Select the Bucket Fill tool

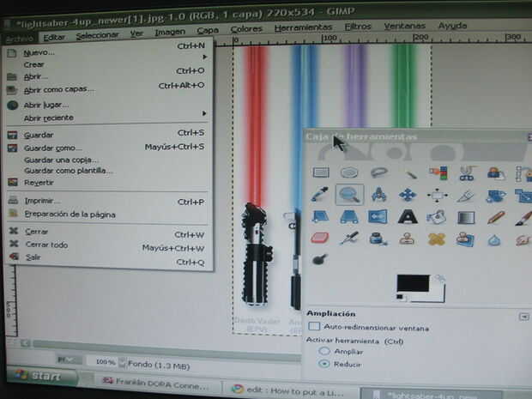(436, 217)
